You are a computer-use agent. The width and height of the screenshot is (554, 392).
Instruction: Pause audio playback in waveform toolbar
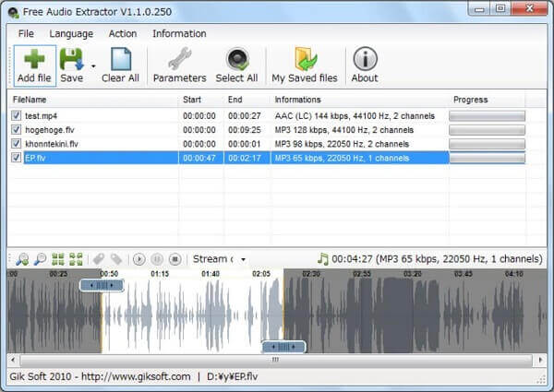[157, 259]
